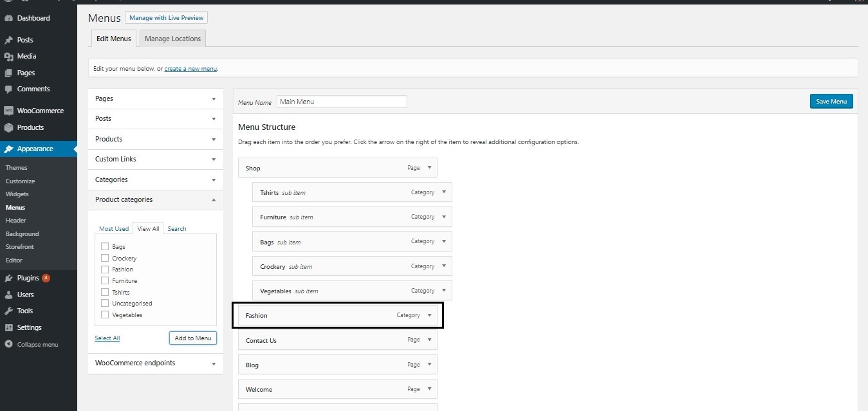This screenshot has width=868, height=411.
Task: Enable the Crockery checkbox
Action: coord(104,258)
